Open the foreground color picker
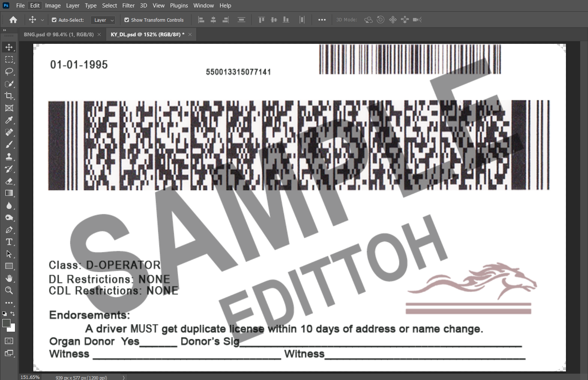Screen dimensions: 588x380 6,323
